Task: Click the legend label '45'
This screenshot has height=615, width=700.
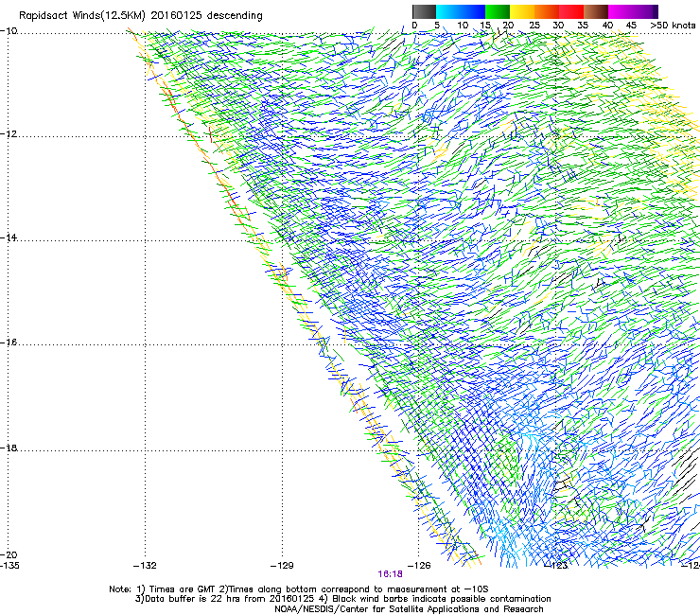Action: click(631, 26)
